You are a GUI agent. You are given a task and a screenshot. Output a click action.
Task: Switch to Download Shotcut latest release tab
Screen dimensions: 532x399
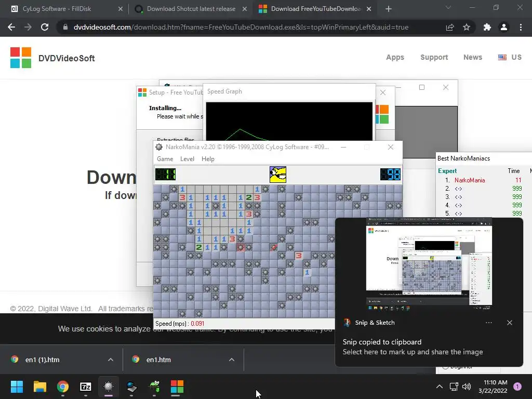pos(191,9)
